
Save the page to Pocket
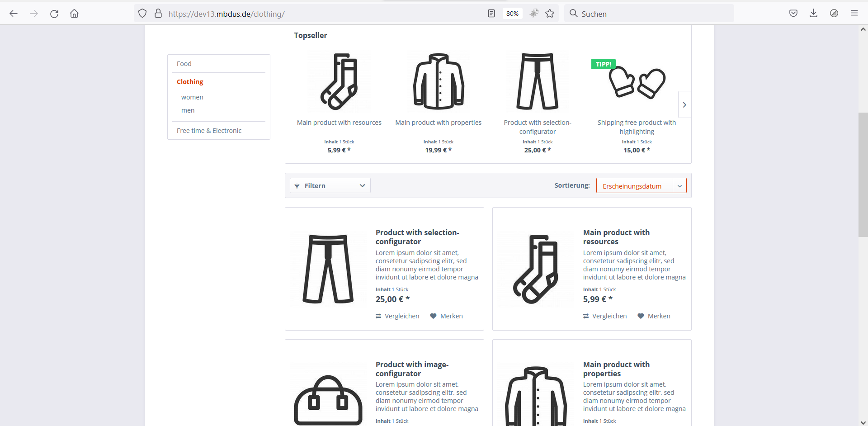pyautogui.click(x=793, y=13)
